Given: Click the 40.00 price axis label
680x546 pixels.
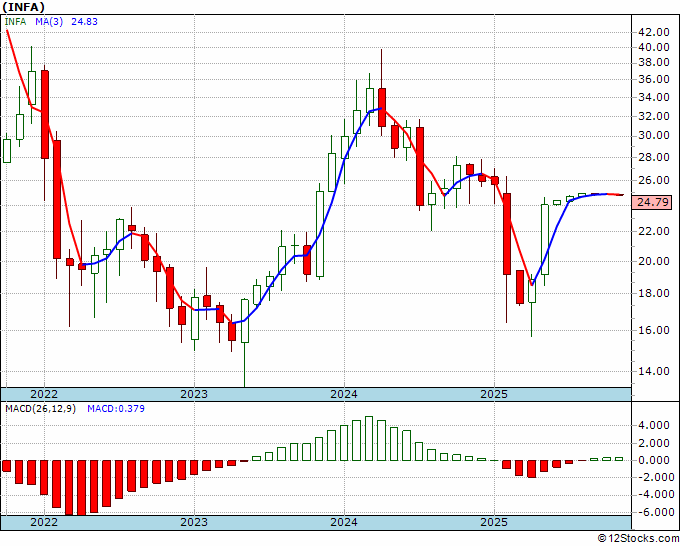Looking at the screenshot, I should [x=653, y=47].
